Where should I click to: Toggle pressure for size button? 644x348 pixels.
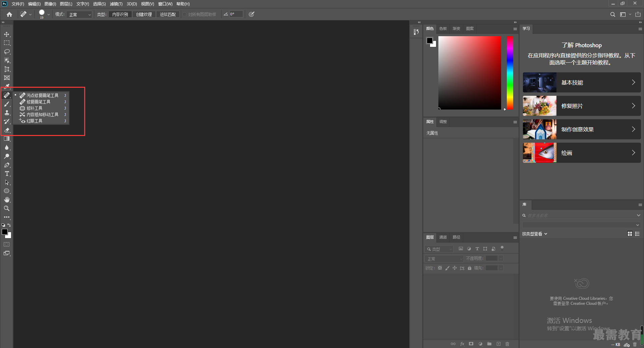252,14
